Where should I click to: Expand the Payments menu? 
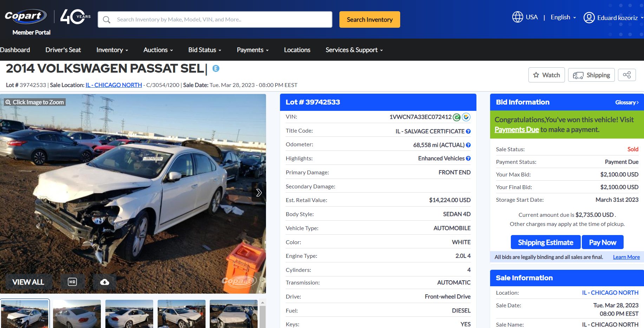coord(253,50)
